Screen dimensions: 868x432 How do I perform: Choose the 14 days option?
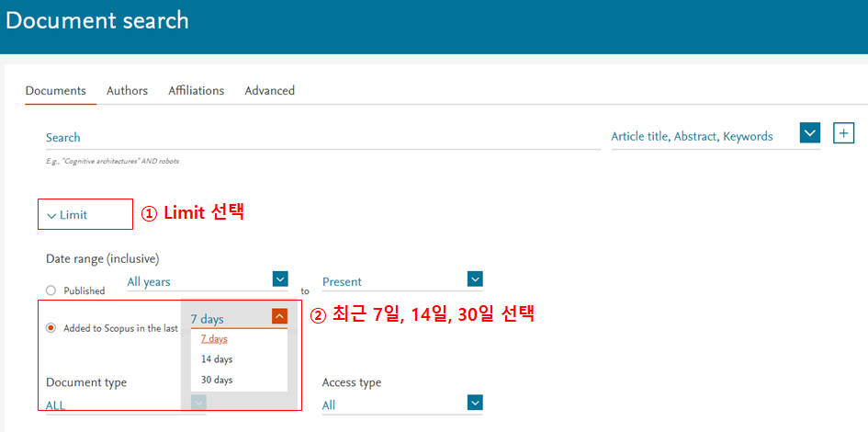tap(217, 359)
